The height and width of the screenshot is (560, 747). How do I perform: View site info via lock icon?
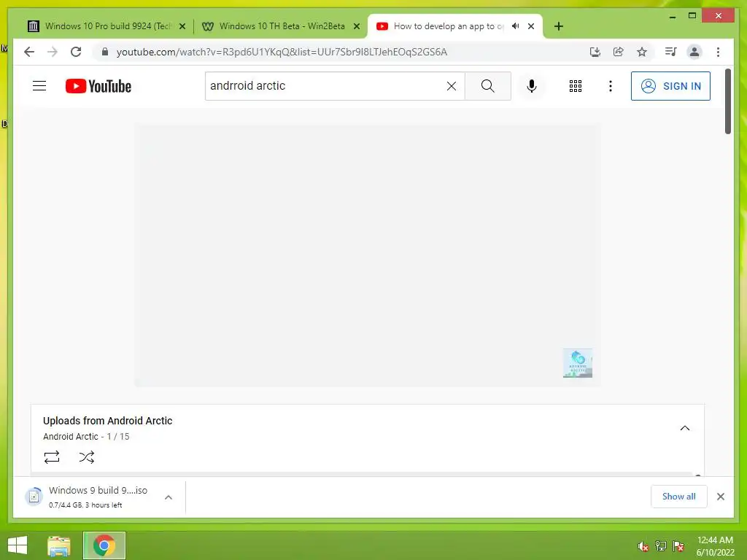pyautogui.click(x=105, y=52)
